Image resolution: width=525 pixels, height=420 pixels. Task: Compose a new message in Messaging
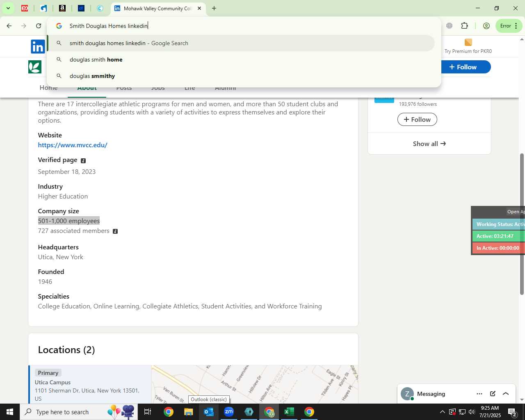coord(493,394)
